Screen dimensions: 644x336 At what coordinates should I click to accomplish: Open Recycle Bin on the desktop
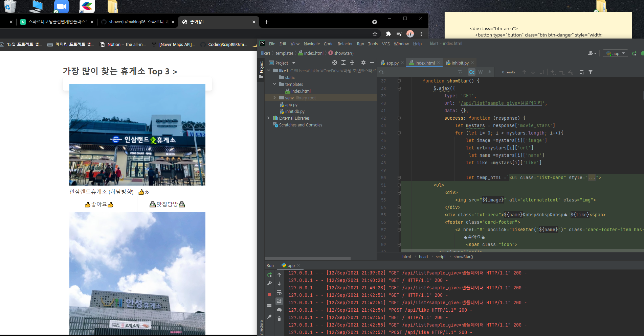[x=10, y=6]
